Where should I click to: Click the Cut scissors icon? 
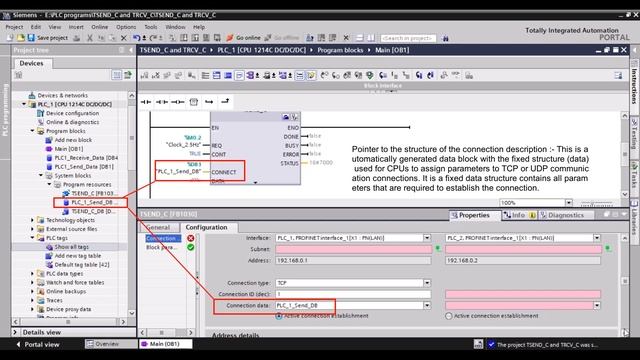[90, 38]
